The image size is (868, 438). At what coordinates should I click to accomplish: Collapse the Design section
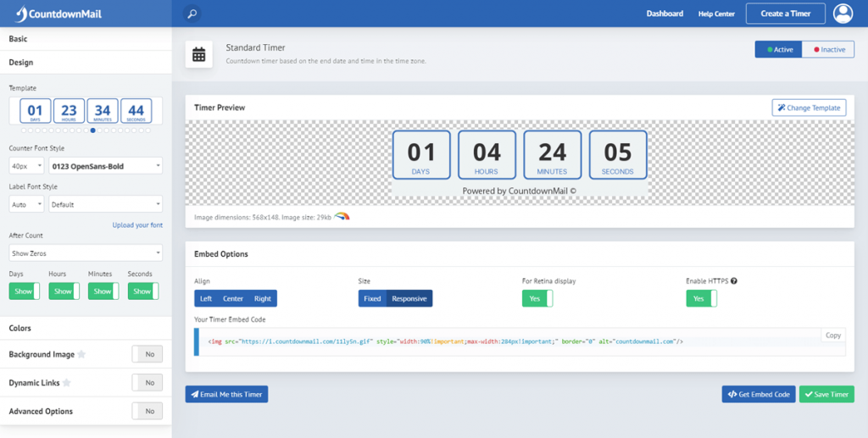(x=86, y=63)
